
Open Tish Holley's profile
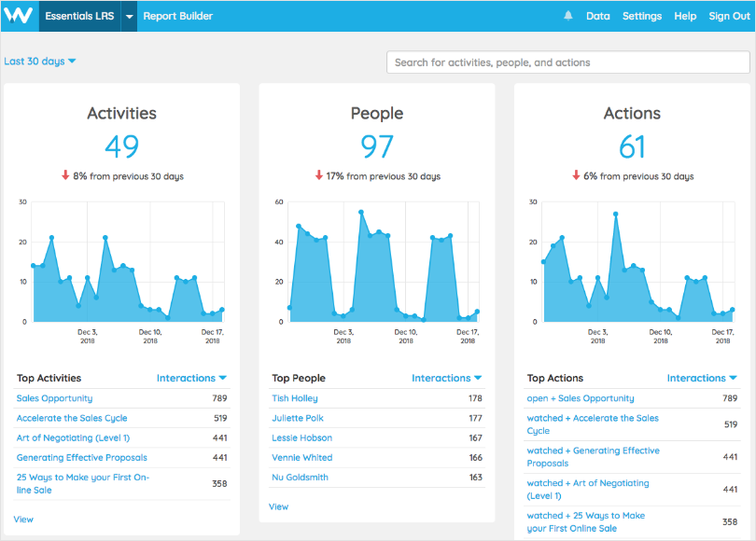click(295, 398)
